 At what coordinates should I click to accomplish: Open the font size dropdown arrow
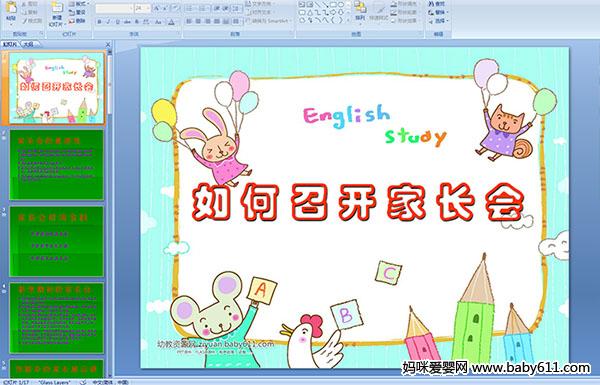[x=149, y=8]
